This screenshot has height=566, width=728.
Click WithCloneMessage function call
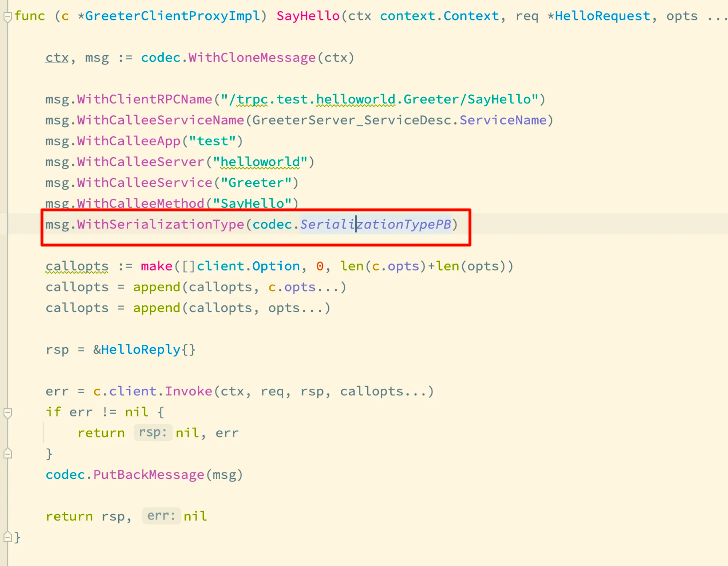click(x=252, y=58)
